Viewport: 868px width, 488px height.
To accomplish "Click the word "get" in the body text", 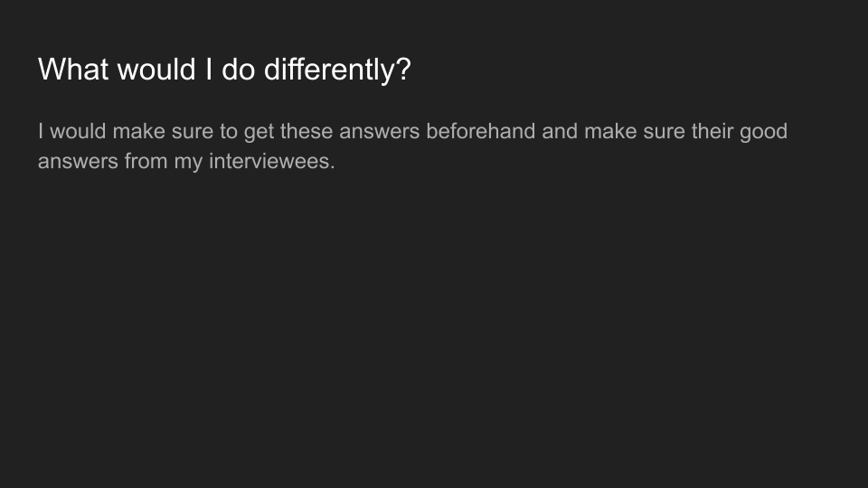I will pos(259,132).
